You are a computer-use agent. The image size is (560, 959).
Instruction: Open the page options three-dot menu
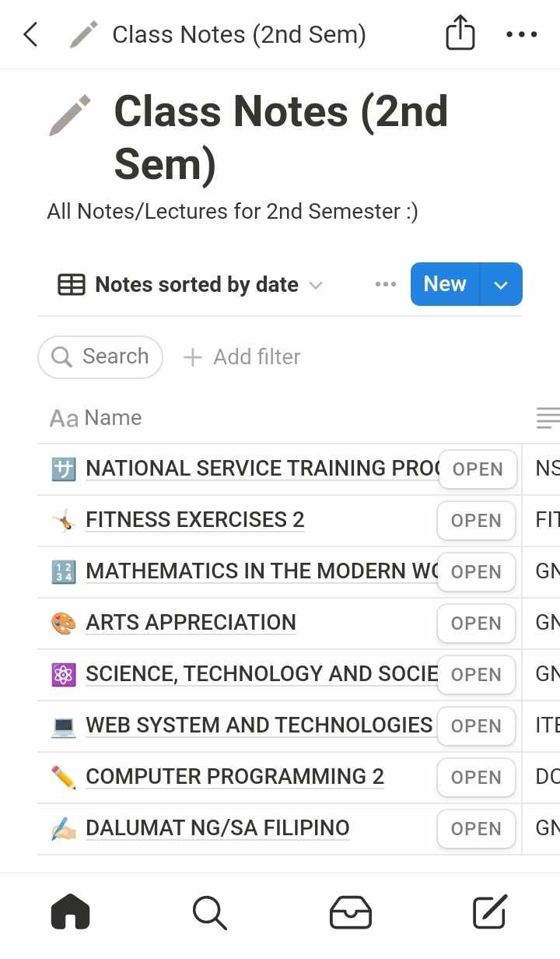tap(521, 34)
